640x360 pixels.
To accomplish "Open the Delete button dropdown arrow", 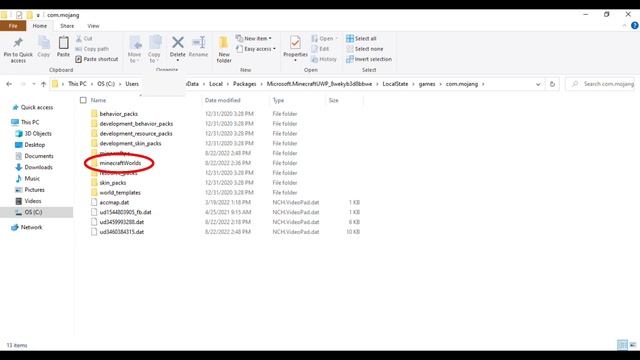I will click(178, 60).
